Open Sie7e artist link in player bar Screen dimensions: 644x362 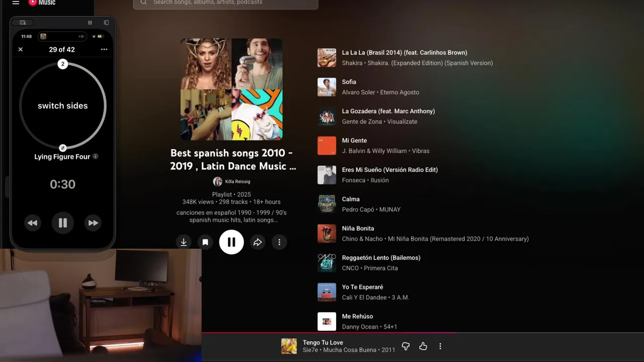310,350
